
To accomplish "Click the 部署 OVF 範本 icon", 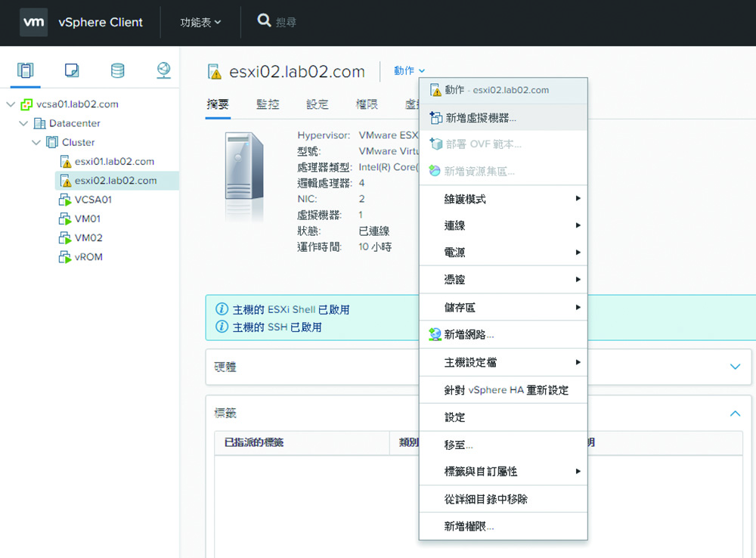I will [x=436, y=144].
